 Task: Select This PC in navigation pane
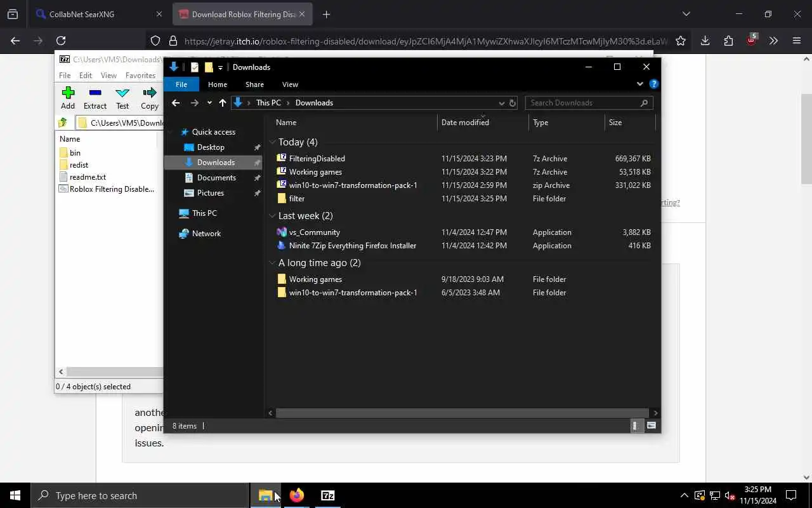pos(204,213)
